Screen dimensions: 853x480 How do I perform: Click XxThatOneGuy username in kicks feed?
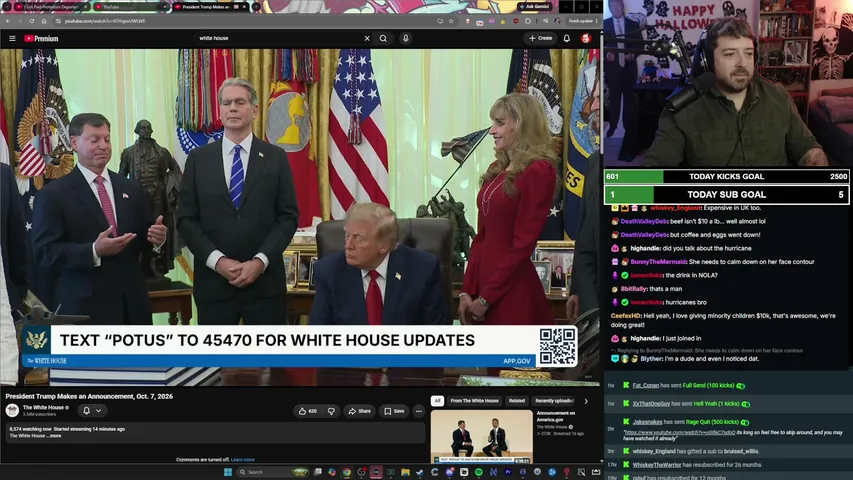(651, 404)
